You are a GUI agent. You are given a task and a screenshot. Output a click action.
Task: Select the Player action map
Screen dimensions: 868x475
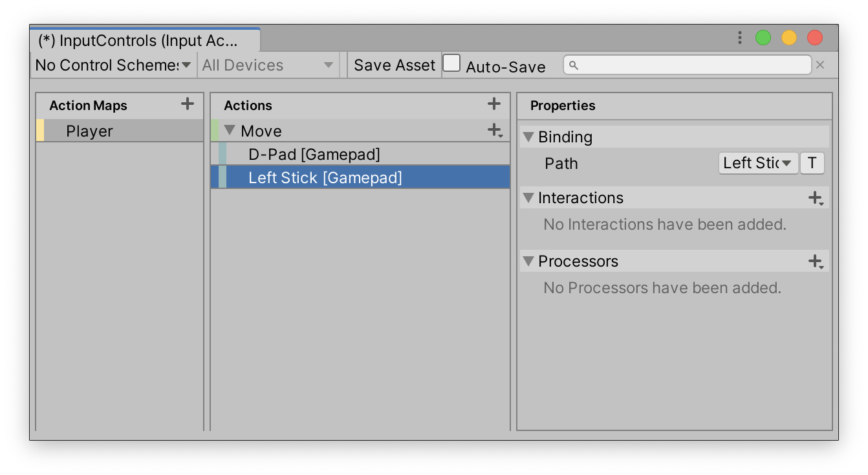click(x=89, y=131)
